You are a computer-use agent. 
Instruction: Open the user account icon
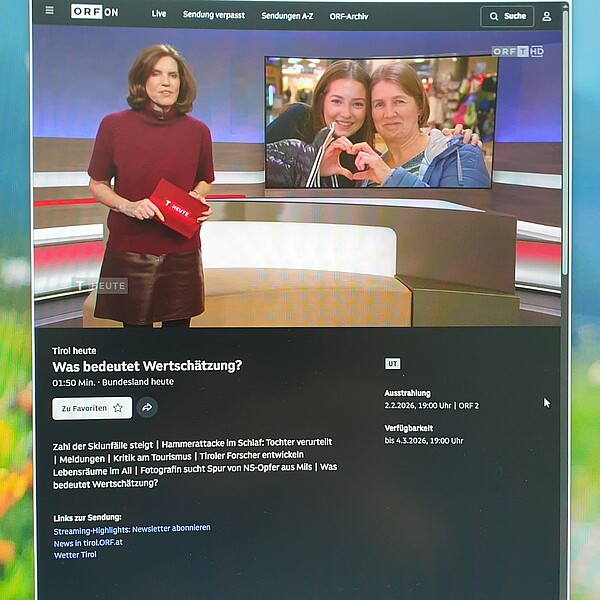[x=546, y=16]
